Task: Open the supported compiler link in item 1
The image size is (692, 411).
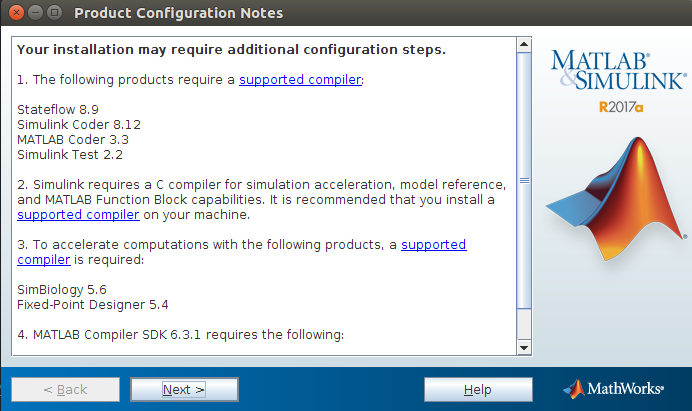Action: tap(300, 79)
